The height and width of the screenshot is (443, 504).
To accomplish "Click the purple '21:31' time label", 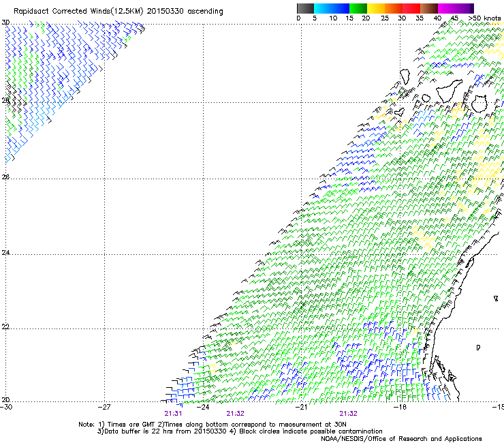I will pyautogui.click(x=173, y=414).
